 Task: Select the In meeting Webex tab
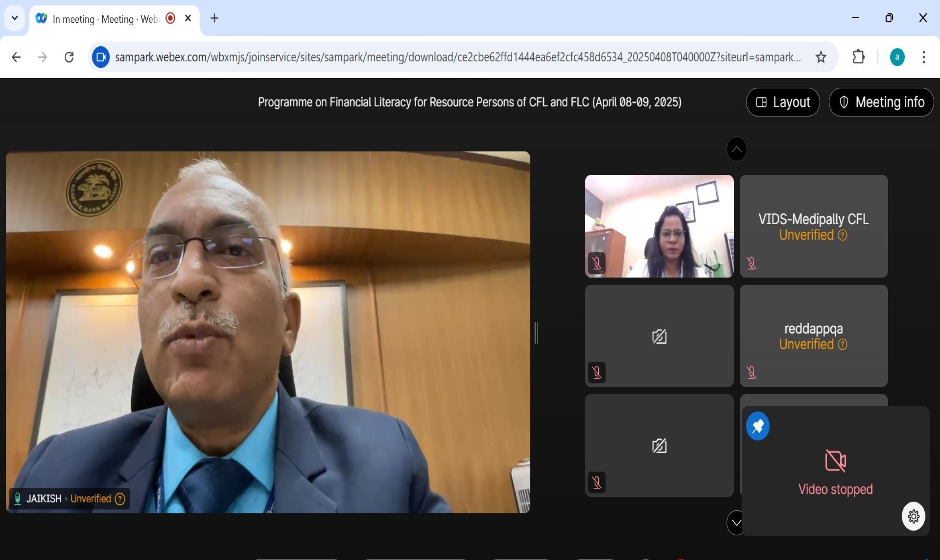(x=106, y=19)
